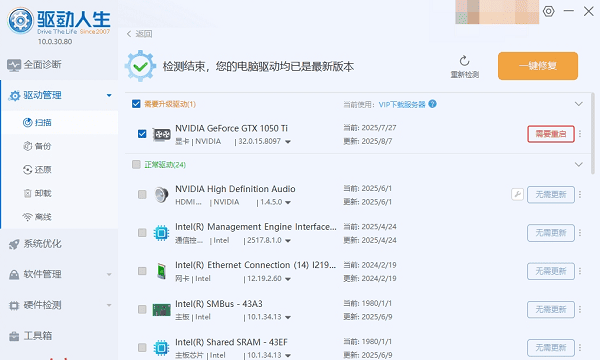The image size is (600, 360).
Task: Open more options for Intel Management Engine Interface
Action: tap(580, 233)
